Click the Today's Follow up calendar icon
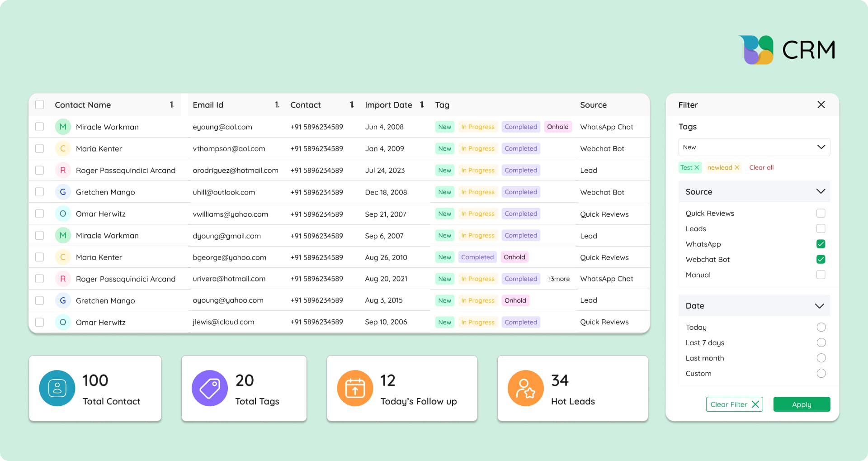Image resolution: width=868 pixels, height=461 pixels. point(355,388)
